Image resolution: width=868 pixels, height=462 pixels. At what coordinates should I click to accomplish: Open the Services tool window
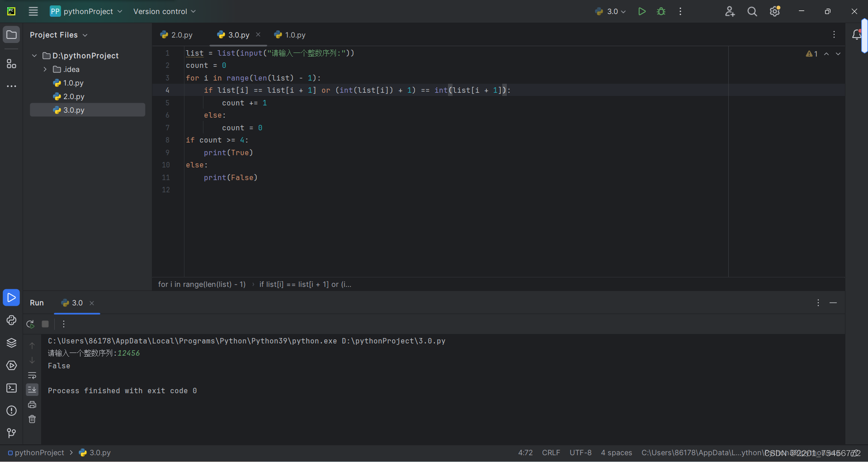click(11, 366)
